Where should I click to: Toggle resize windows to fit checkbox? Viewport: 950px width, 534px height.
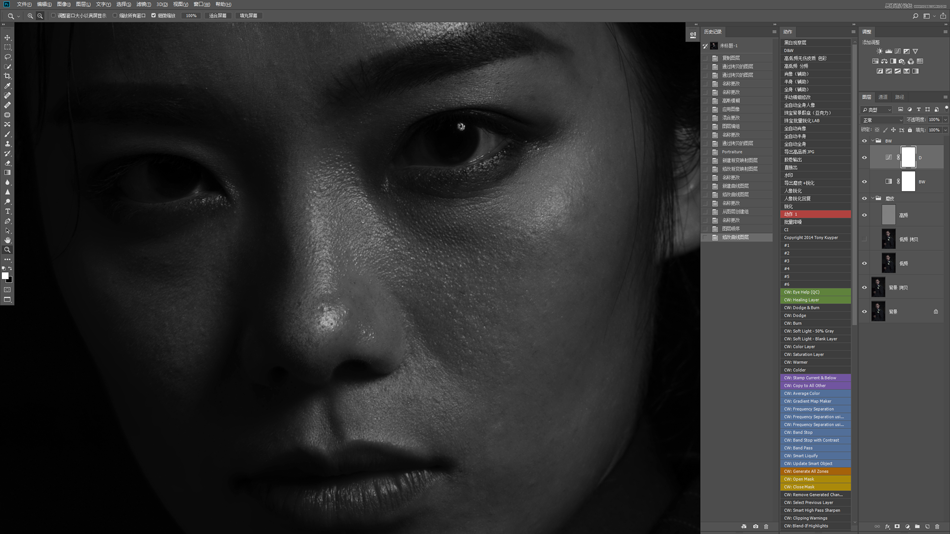pos(54,16)
